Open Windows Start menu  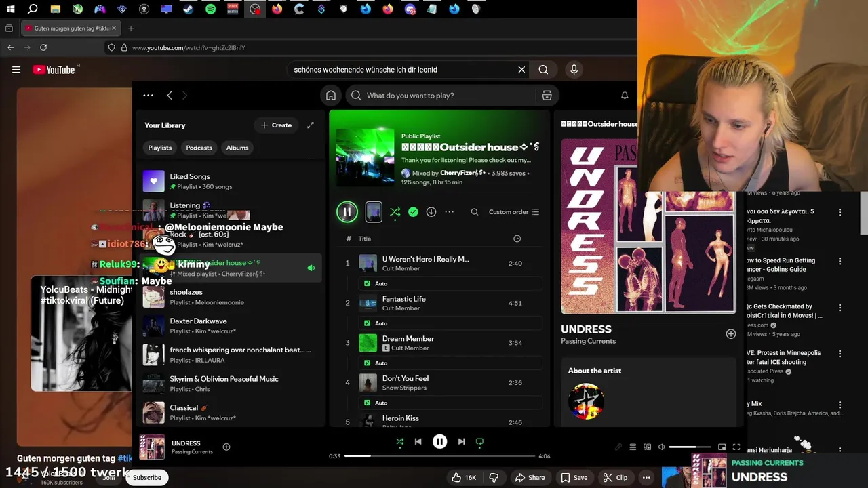pyautogui.click(x=10, y=9)
